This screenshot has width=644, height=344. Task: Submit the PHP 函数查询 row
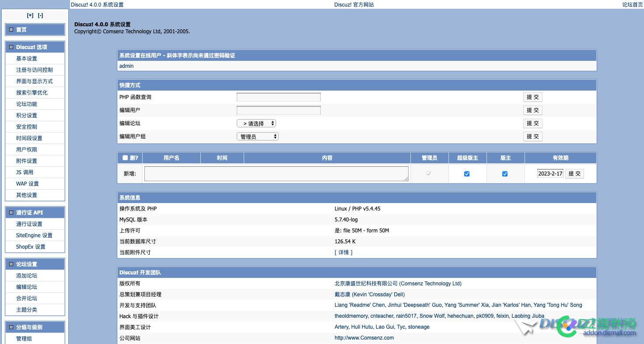tap(532, 97)
